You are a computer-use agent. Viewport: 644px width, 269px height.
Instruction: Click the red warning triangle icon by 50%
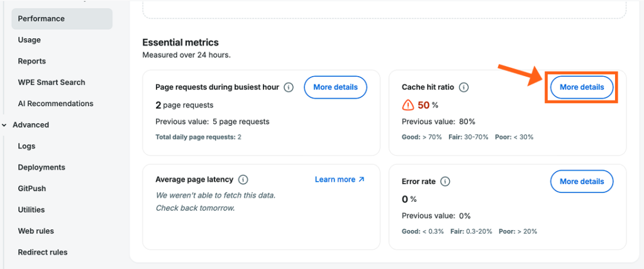coord(408,106)
